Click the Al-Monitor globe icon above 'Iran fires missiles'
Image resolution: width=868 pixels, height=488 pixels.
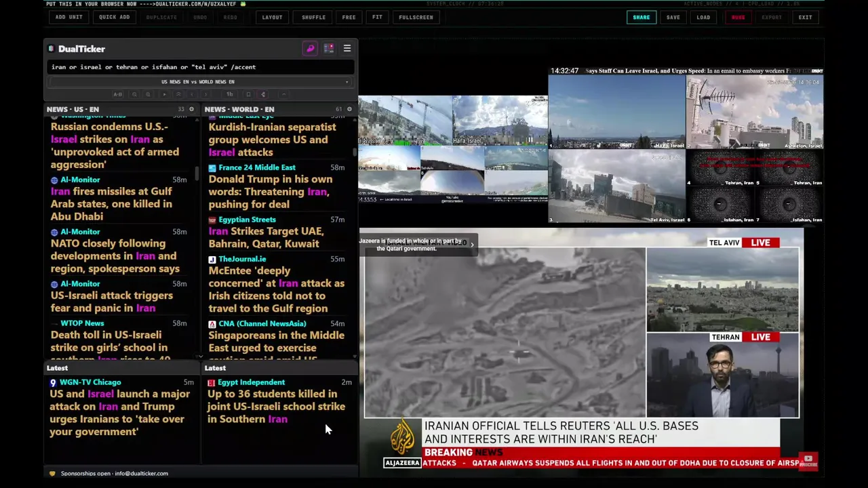point(54,180)
